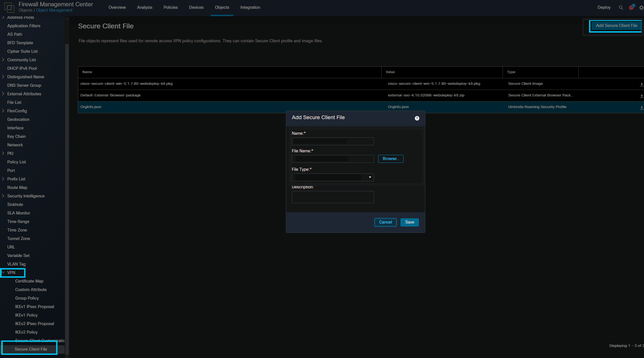Open the Objects menu
Viewport: 644px width, 358px height.
pyautogui.click(x=222, y=7)
